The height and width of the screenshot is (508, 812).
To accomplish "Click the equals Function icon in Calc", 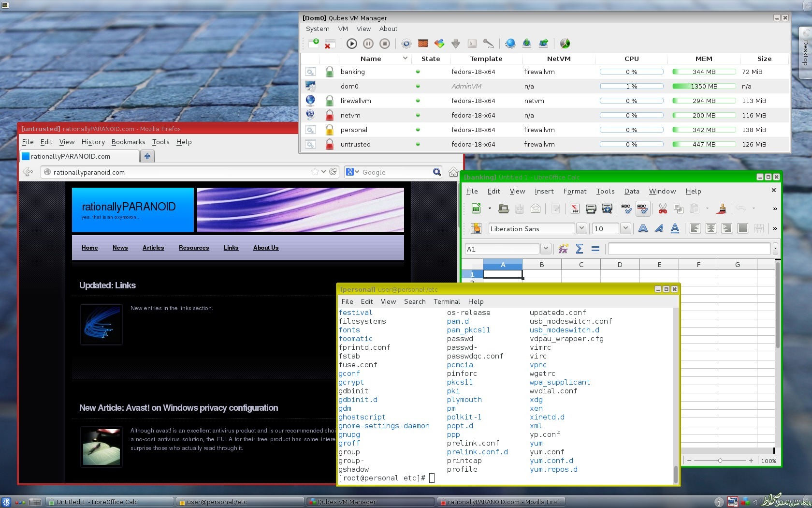I will [x=595, y=249].
